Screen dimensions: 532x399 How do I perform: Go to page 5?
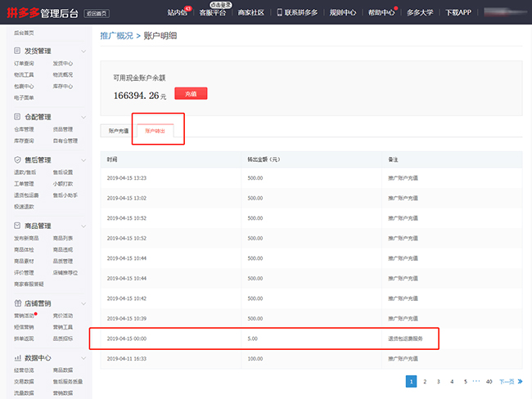tap(466, 382)
